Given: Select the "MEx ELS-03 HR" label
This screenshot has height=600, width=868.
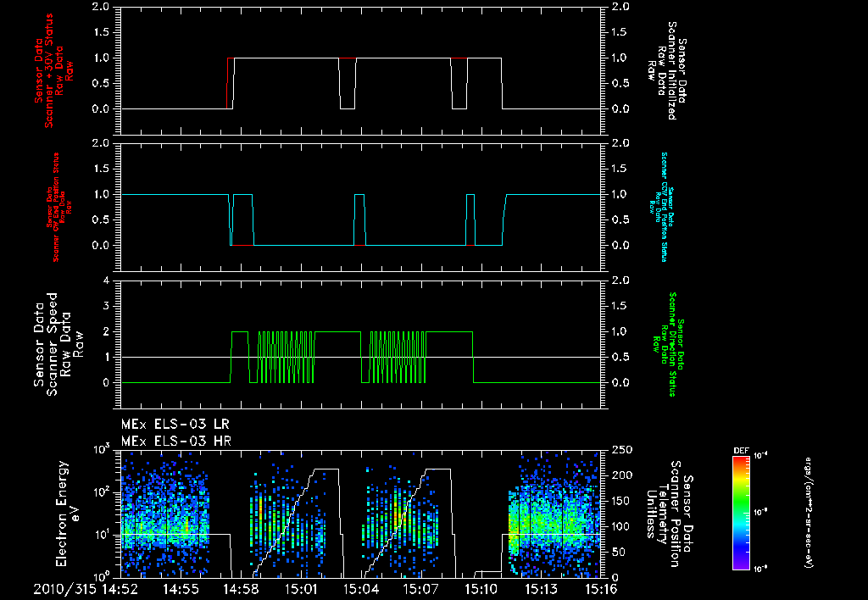Looking at the screenshot, I should point(175,442).
